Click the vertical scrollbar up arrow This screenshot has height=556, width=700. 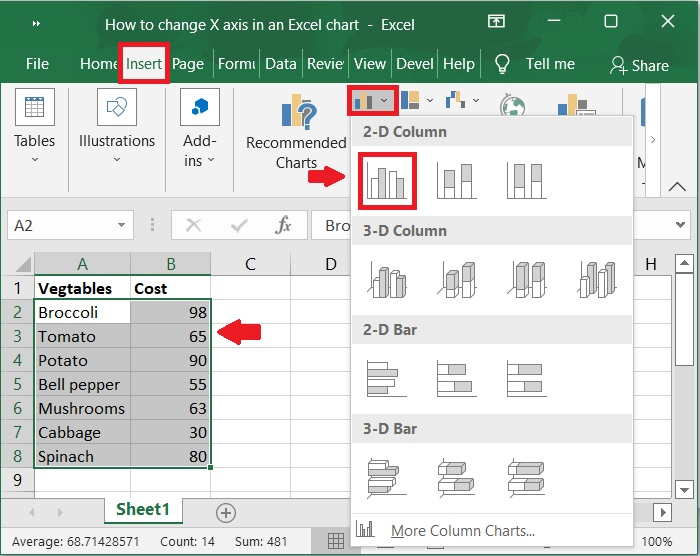click(x=684, y=263)
